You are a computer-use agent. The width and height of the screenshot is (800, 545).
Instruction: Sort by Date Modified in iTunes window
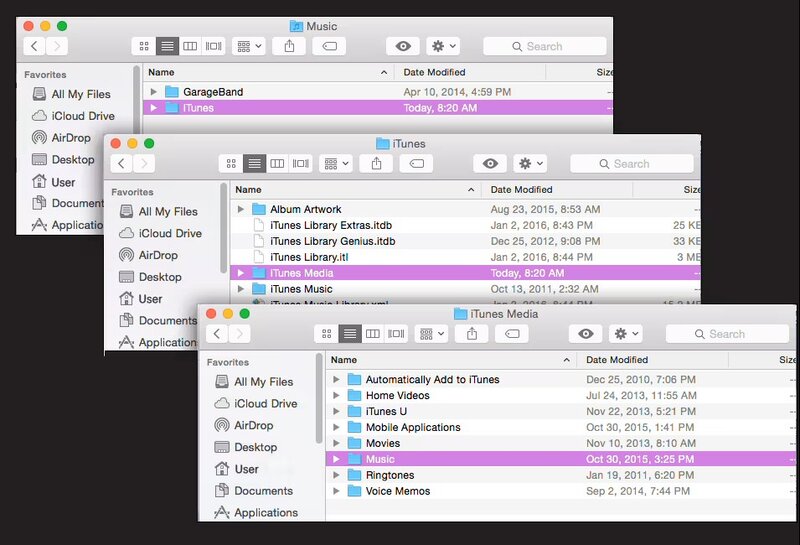(557, 189)
